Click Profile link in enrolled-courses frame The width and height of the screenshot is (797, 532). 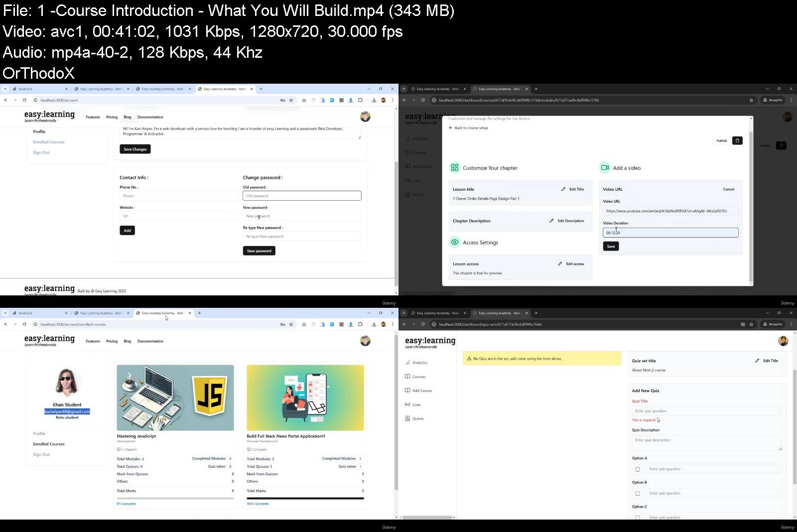pyautogui.click(x=39, y=433)
